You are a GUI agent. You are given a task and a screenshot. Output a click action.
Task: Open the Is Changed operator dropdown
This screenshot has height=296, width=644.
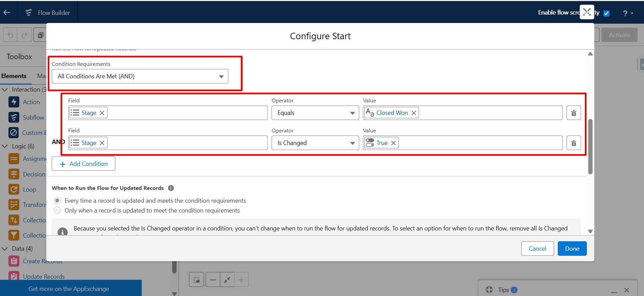[x=315, y=143]
